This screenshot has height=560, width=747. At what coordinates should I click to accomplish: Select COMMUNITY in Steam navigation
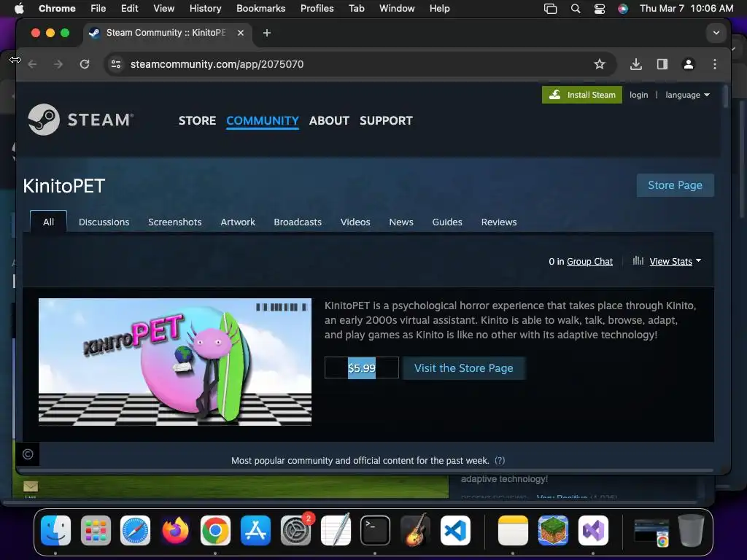263,120
